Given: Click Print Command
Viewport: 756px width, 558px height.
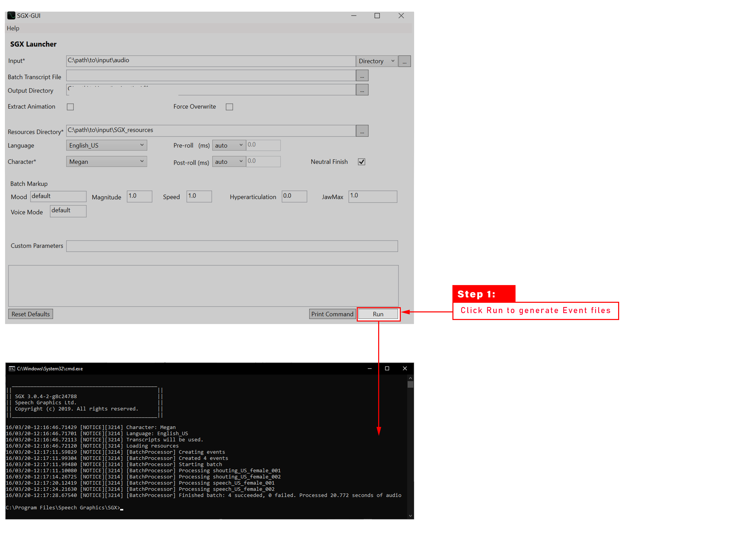Looking at the screenshot, I should [x=332, y=314].
